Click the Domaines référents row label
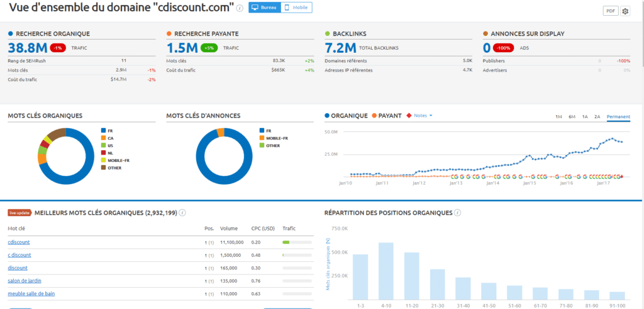 [346, 61]
